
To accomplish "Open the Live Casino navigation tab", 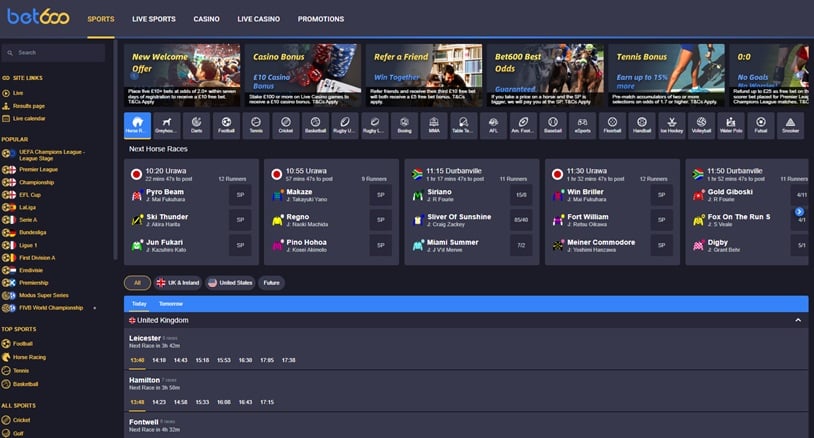I will pyautogui.click(x=259, y=19).
